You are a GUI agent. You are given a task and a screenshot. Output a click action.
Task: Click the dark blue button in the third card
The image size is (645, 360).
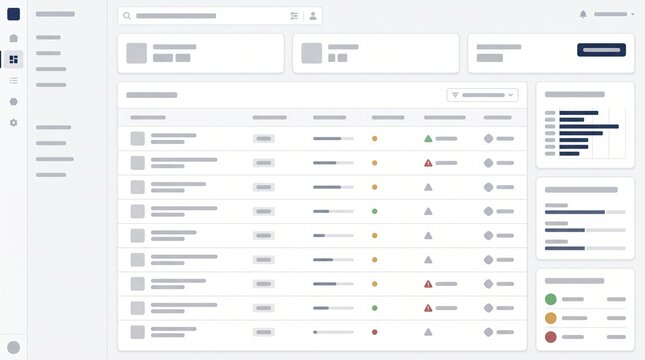pyautogui.click(x=601, y=50)
